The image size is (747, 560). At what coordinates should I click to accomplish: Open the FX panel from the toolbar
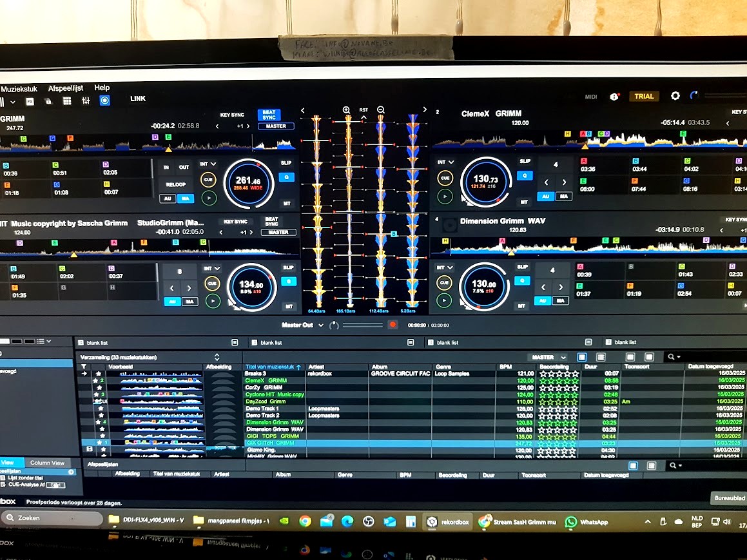30,101
